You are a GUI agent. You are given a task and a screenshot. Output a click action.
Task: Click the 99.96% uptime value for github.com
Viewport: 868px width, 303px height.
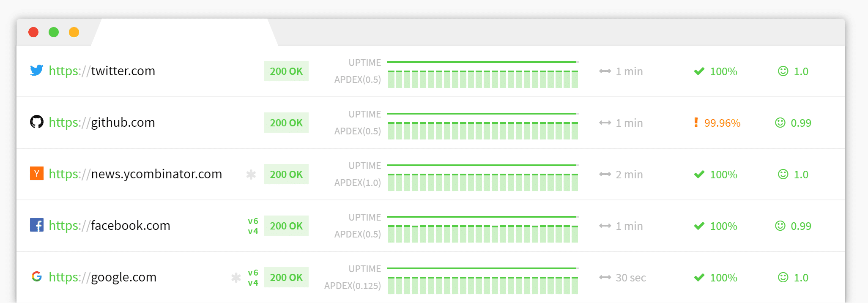(x=722, y=123)
